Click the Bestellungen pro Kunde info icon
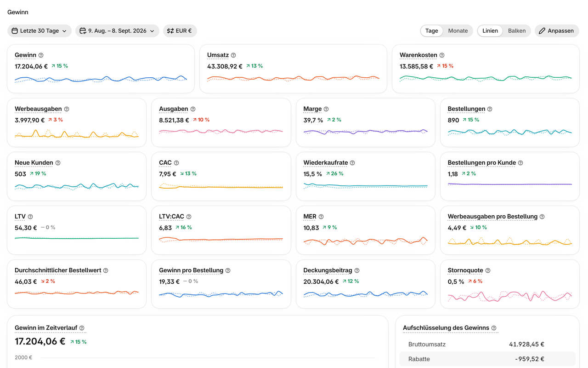The height and width of the screenshot is (368, 588). pos(520,163)
